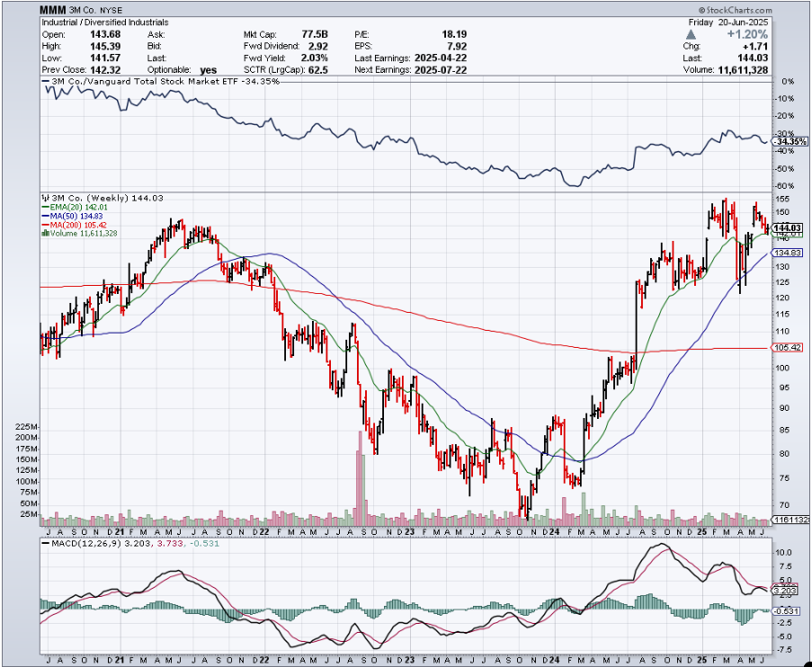812x667 pixels.
Task: Click the Open value 143.68
Action: [105, 35]
